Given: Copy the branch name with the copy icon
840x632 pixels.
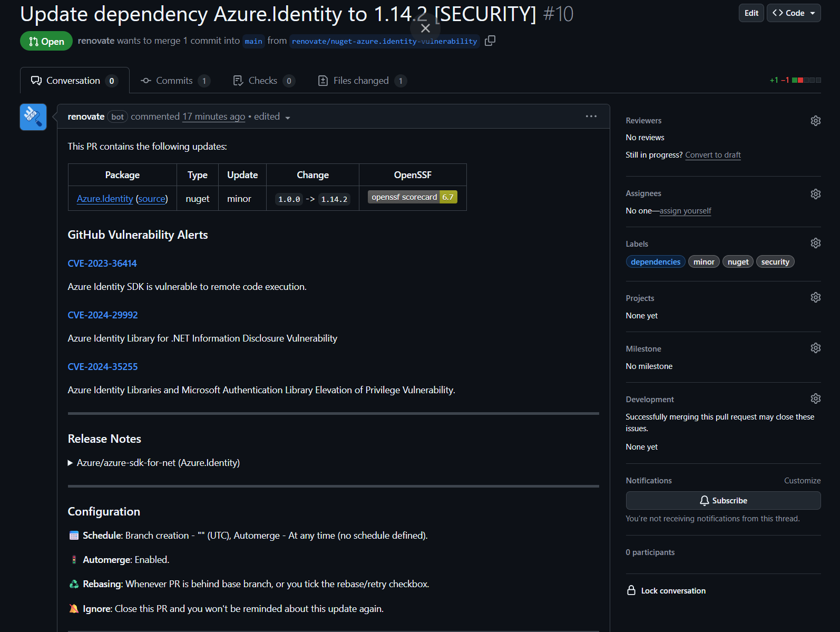Looking at the screenshot, I should click(x=490, y=41).
